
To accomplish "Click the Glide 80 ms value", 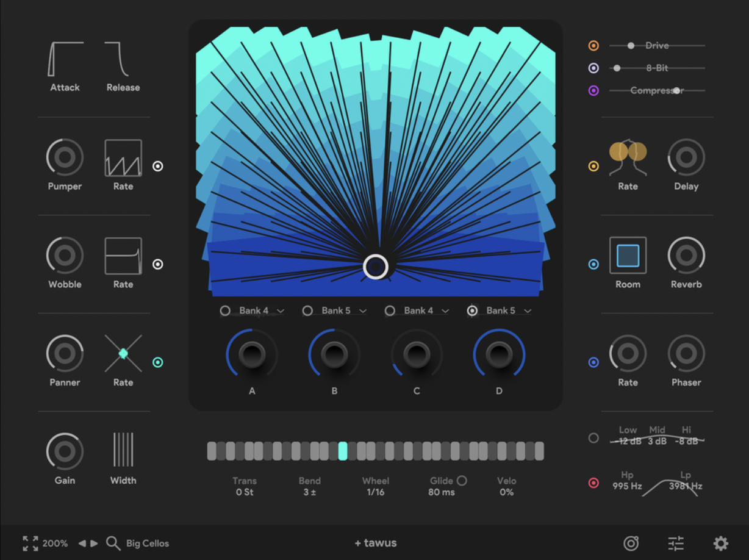I will pyautogui.click(x=442, y=492).
